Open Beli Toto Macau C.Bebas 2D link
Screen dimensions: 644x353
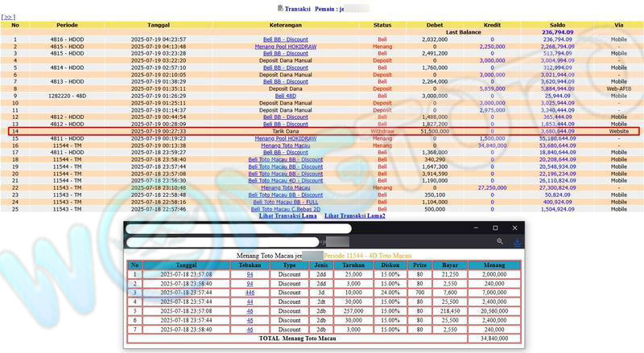[286, 209]
